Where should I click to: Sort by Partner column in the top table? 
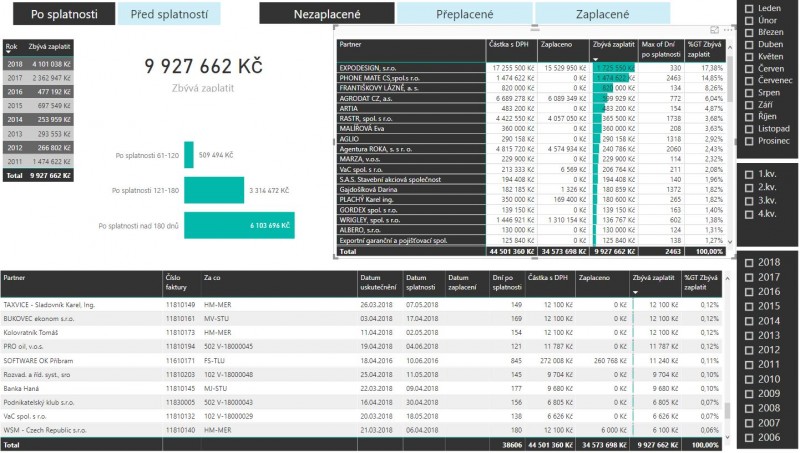[x=351, y=45]
